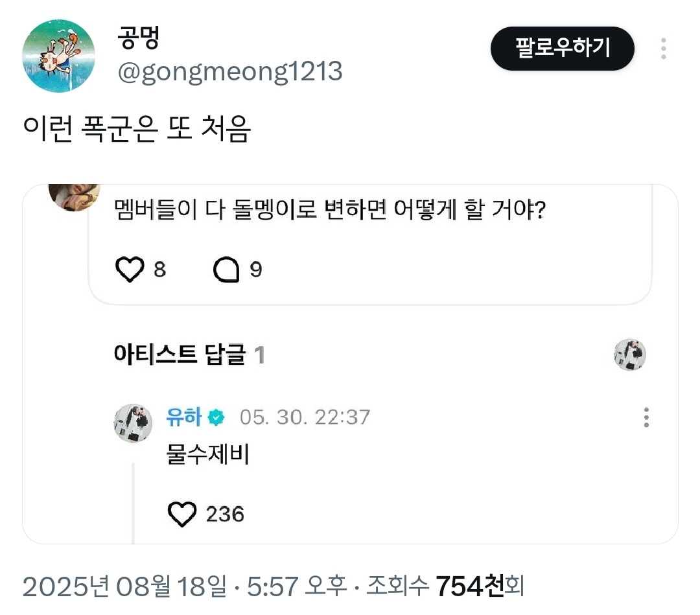The image size is (700, 615).
Task: Click the artist name 유하
Action: pyautogui.click(x=184, y=417)
